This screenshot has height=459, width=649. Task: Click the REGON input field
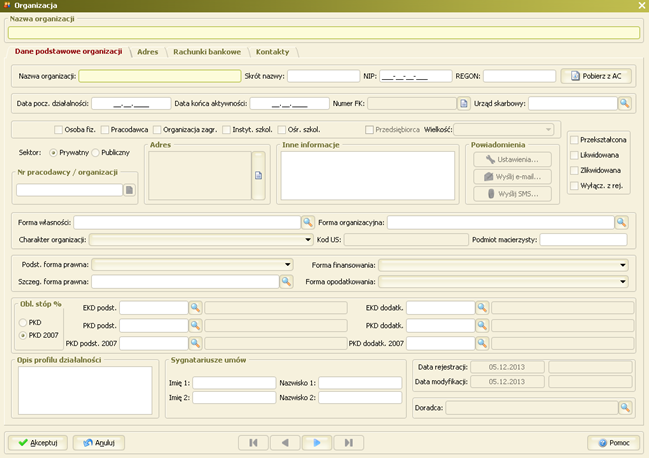point(519,76)
